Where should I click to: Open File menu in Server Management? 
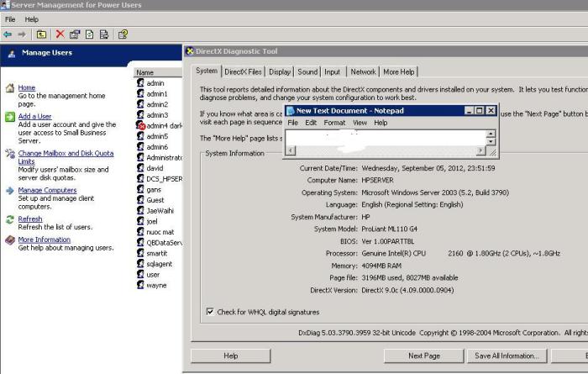(x=10, y=18)
